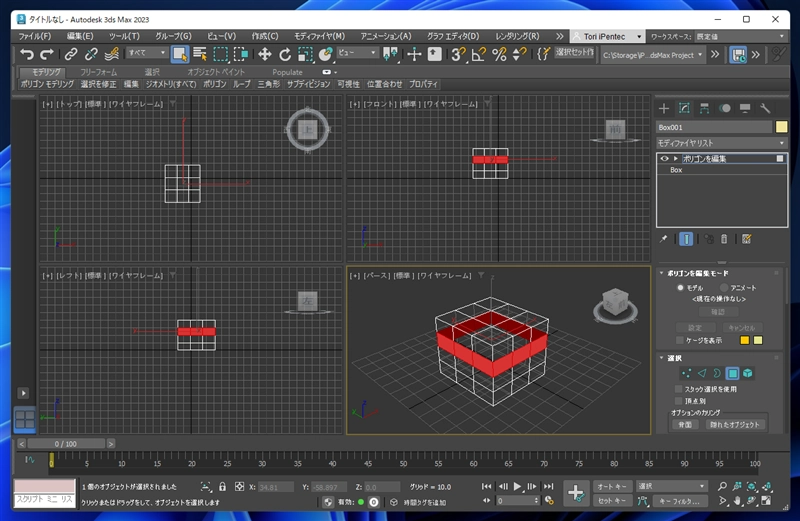Open the ポリゴン モデリング ribbon panel
Image resolution: width=800 pixels, height=521 pixels.
click(x=47, y=84)
